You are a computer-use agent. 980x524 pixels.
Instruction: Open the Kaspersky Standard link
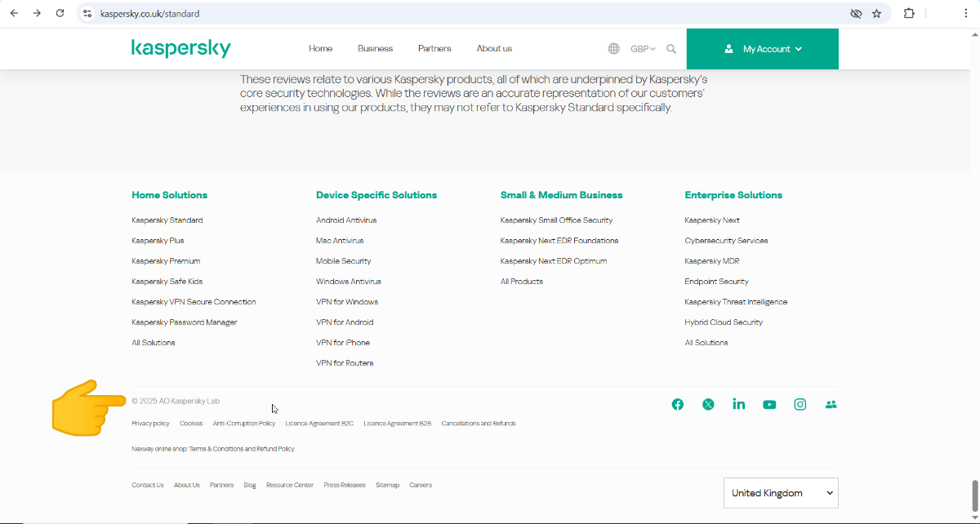click(x=167, y=220)
